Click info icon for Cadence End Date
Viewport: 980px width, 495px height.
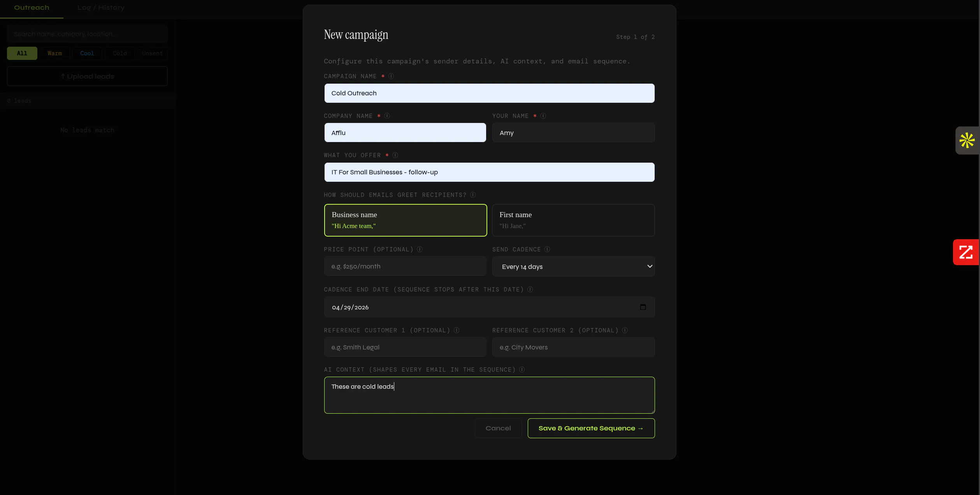click(530, 290)
